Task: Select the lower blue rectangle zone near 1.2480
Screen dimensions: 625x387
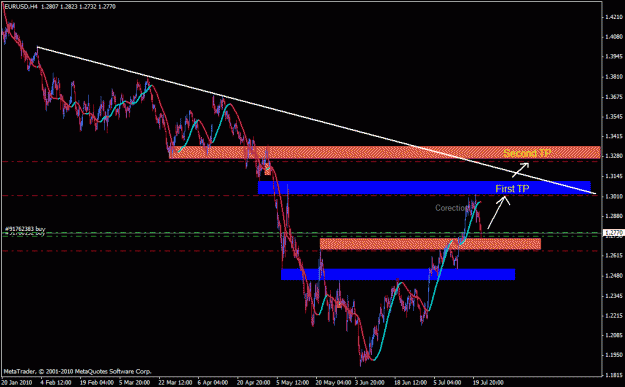Action: (398, 274)
